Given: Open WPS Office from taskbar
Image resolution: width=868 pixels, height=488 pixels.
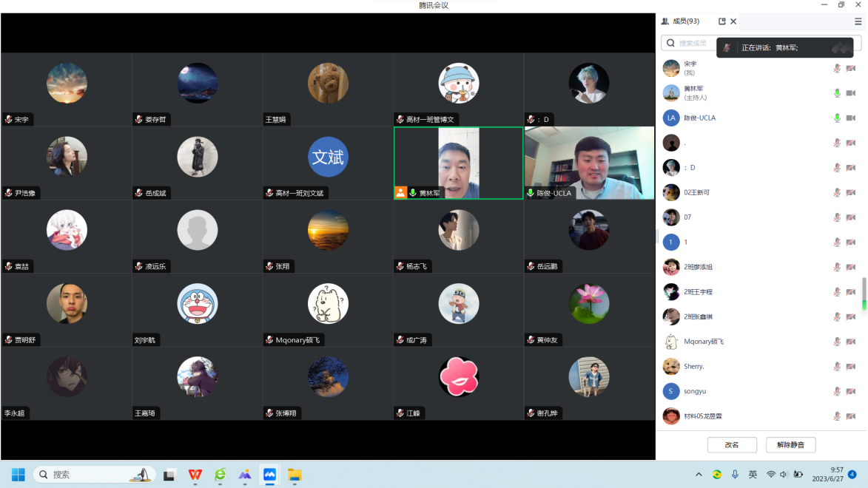Looking at the screenshot, I should 195,475.
